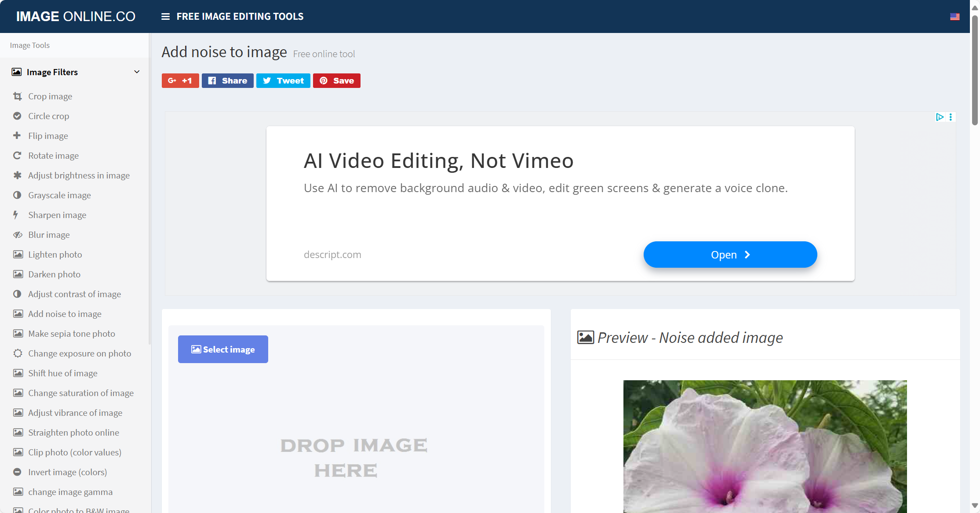Image resolution: width=980 pixels, height=513 pixels.
Task: Click the Circle crop check icon
Action: click(17, 116)
